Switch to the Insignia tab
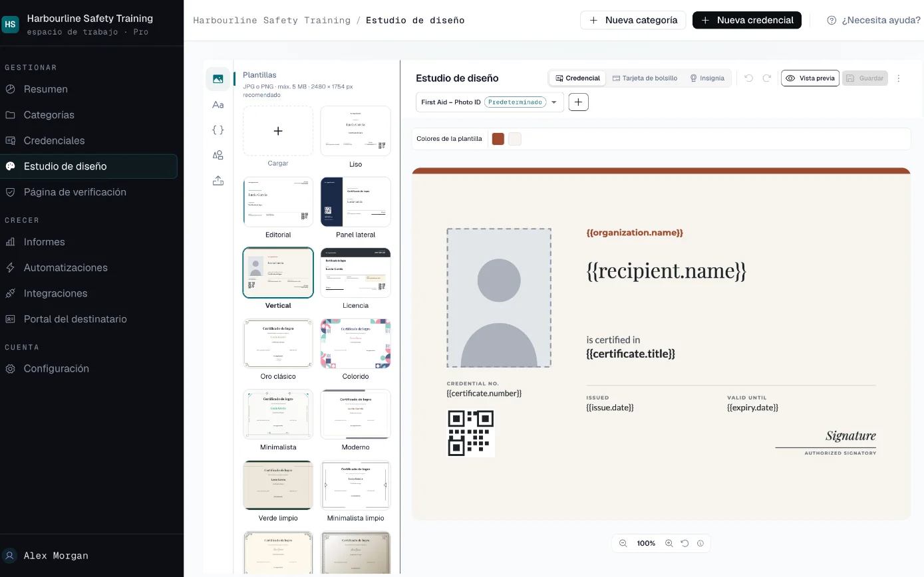 click(x=707, y=78)
